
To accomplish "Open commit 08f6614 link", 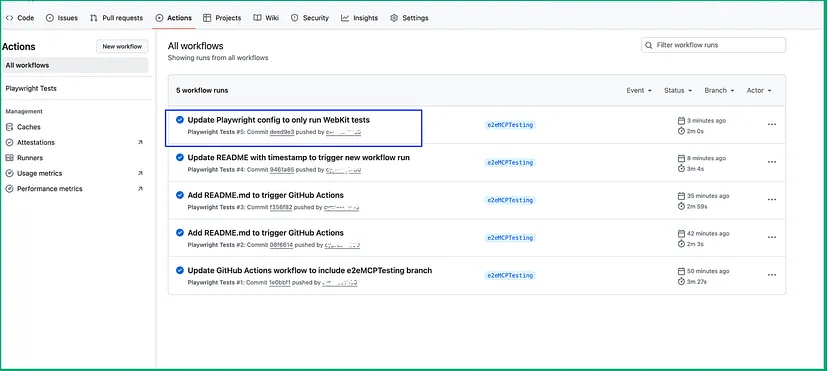I will [x=281, y=245].
